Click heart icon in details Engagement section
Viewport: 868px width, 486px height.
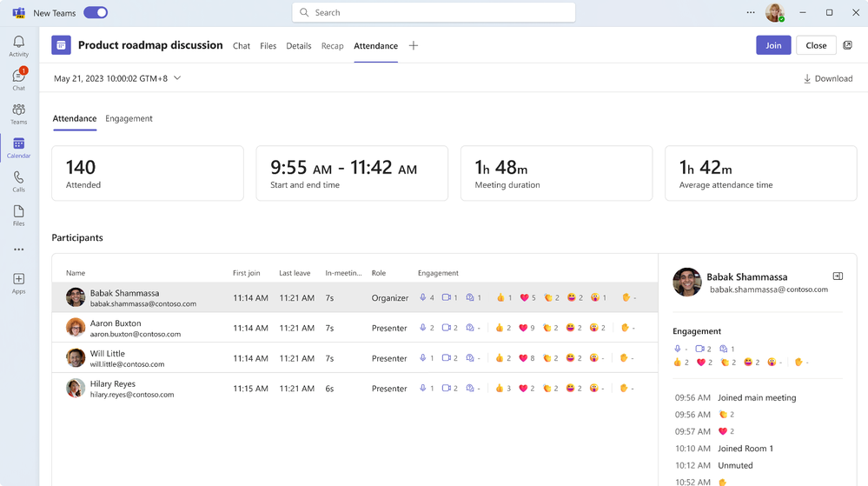click(701, 363)
